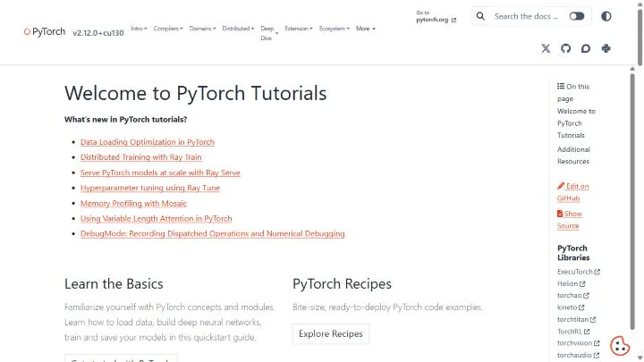Open Using Variable Length Attention link

click(156, 218)
